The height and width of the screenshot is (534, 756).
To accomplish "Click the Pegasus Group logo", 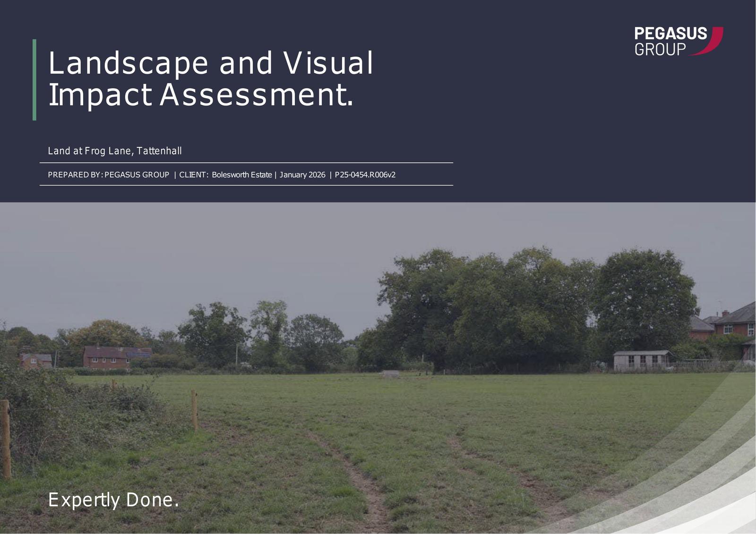I will point(671,41).
